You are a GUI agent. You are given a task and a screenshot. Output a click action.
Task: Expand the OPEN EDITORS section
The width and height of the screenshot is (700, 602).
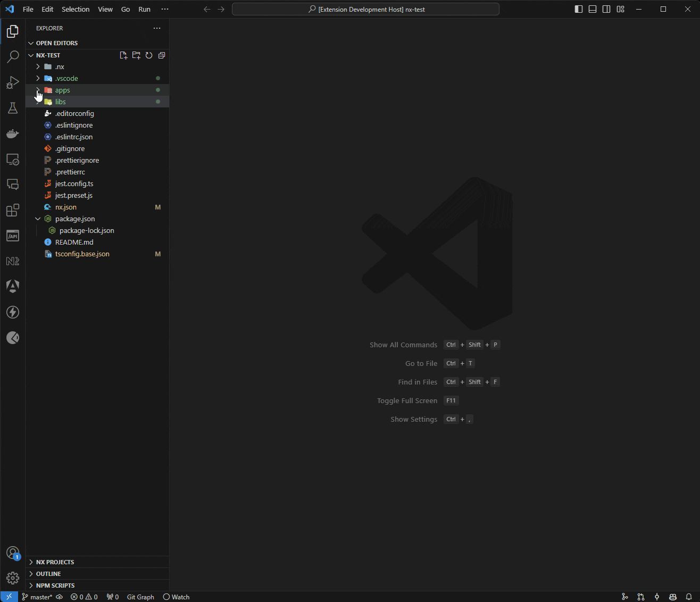click(97, 43)
